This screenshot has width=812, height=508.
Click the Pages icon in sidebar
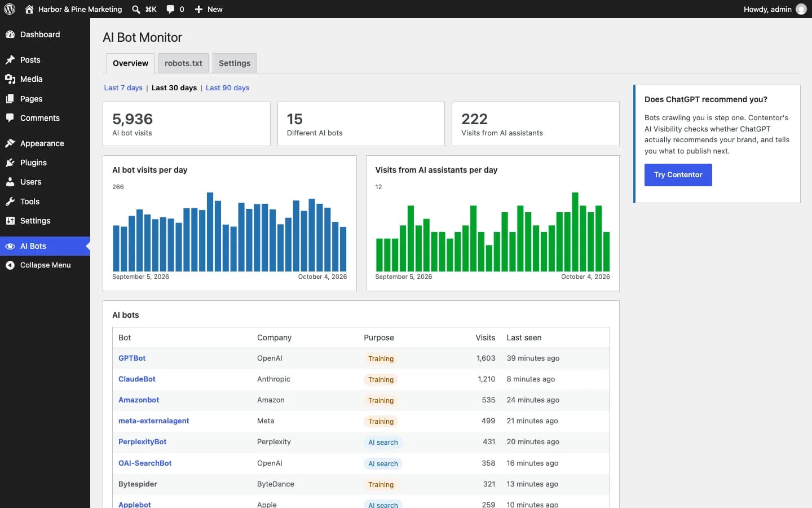(x=10, y=99)
